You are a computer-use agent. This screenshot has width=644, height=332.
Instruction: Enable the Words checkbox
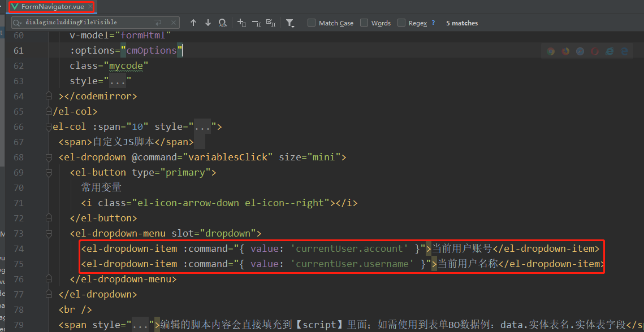point(364,23)
